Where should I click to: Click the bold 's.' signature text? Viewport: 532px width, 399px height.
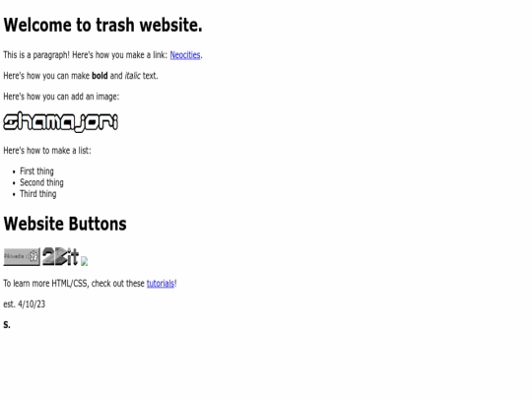[7, 325]
